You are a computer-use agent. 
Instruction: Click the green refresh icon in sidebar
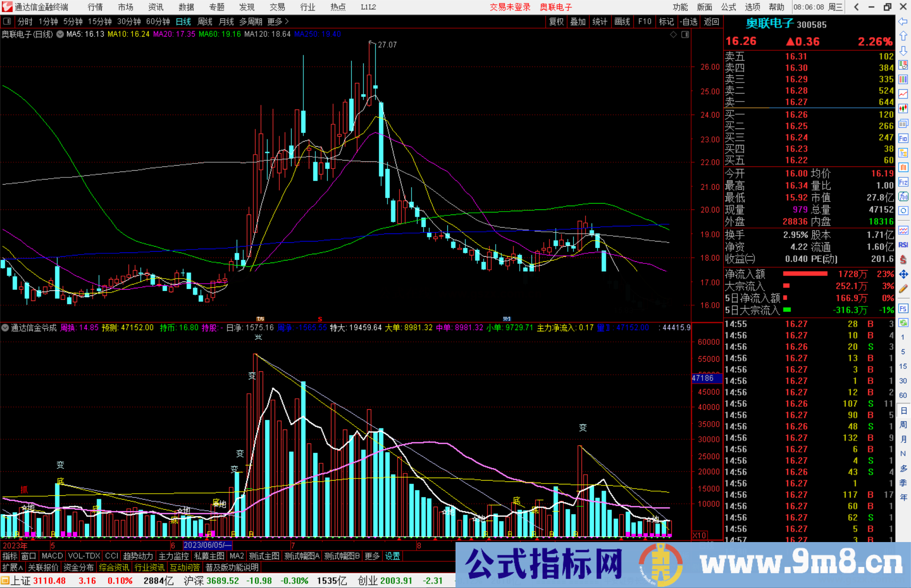[x=903, y=323]
